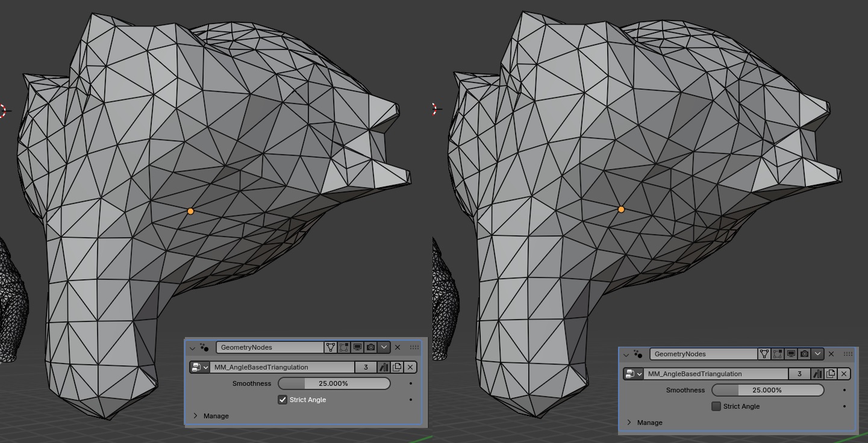Open modifier extras dropdown arrow in right panel
Viewport: 868px width, 443px height.
tap(817, 354)
